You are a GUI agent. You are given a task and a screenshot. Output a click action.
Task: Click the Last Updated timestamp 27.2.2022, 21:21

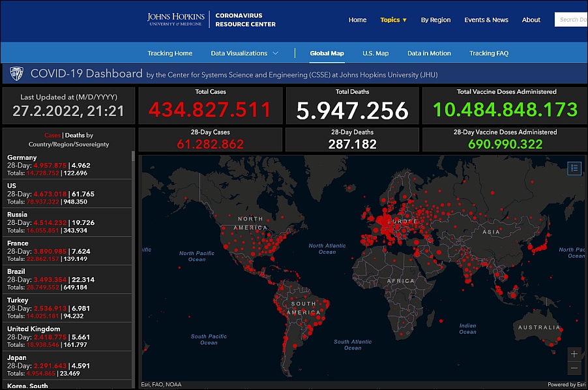coord(68,111)
